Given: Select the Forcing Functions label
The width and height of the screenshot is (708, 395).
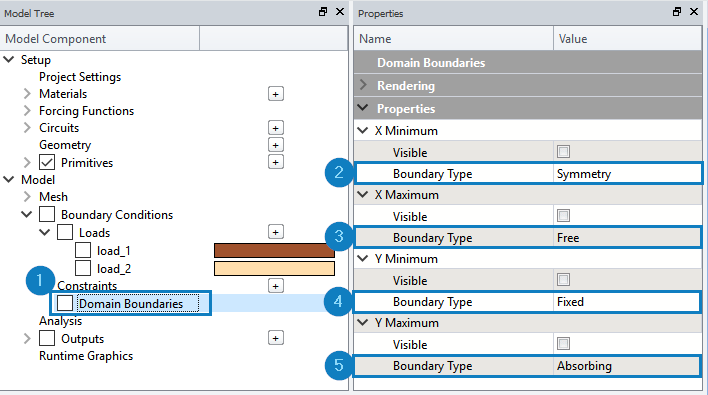Looking at the screenshot, I should [x=86, y=111].
